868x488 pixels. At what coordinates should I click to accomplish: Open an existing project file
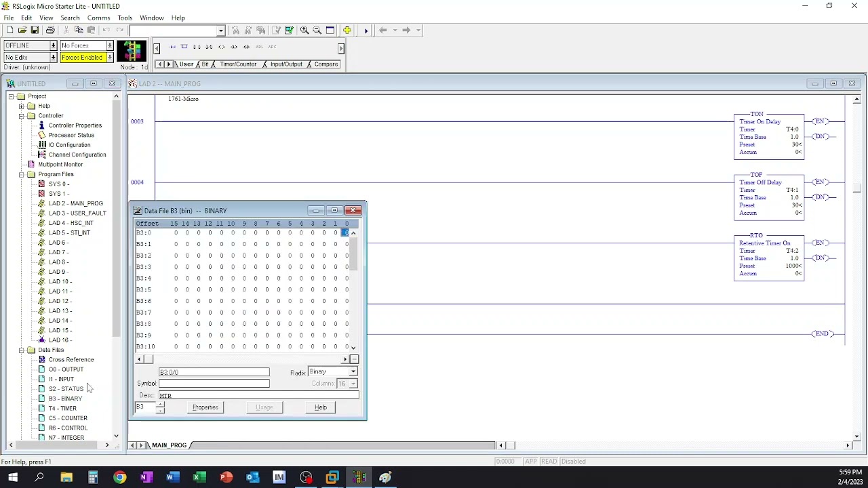point(22,30)
